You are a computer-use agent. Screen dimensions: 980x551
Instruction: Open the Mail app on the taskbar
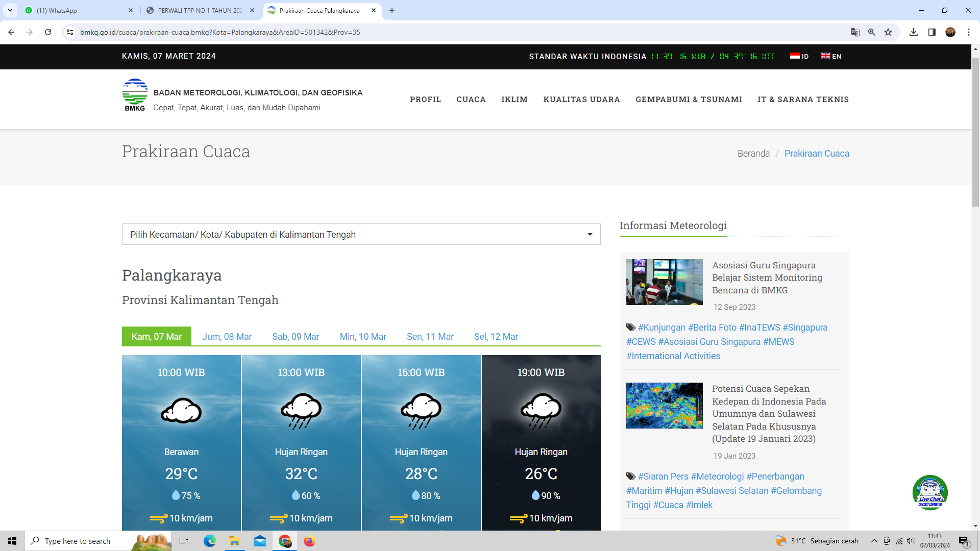(260, 541)
